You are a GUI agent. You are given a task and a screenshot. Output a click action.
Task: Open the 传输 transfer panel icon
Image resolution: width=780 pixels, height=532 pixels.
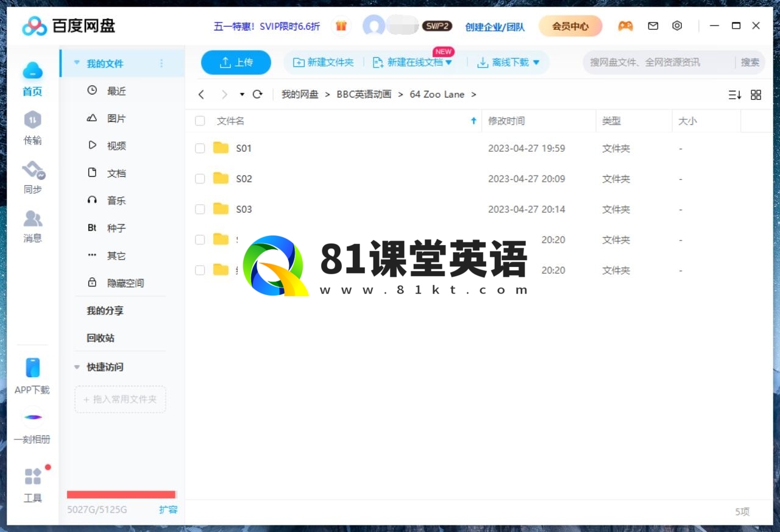32,120
